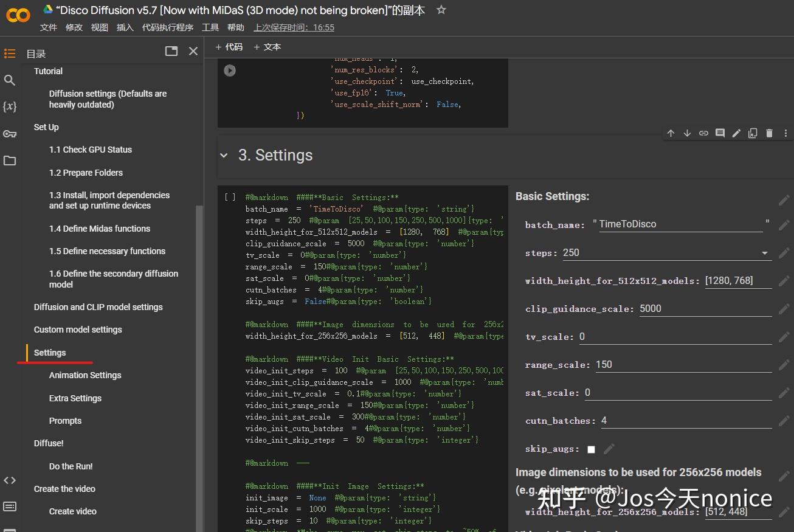Star the notebook title

pyautogui.click(x=441, y=10)
